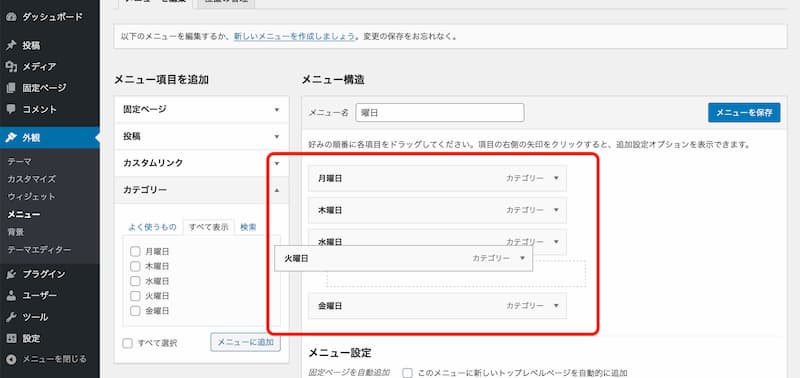Click the 固定ページ pages icon

11,88
